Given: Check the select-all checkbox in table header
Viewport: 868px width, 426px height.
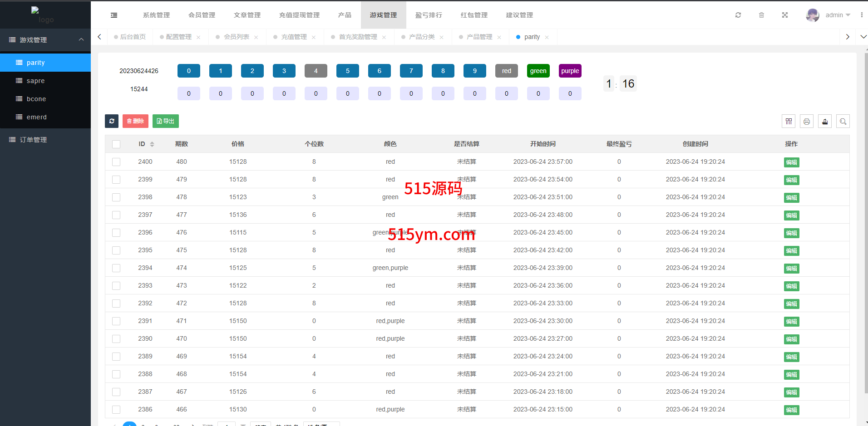Looking at the screenshot, I should pos(116,144).
